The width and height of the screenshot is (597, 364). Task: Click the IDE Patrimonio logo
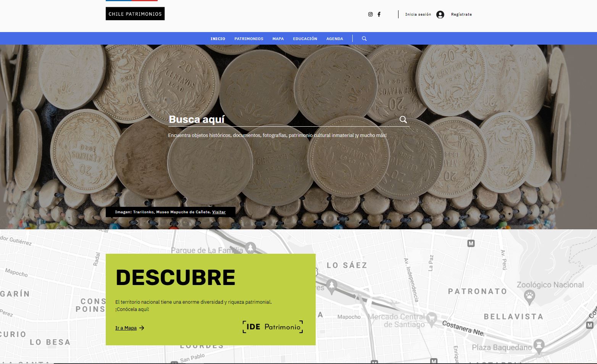273,327
